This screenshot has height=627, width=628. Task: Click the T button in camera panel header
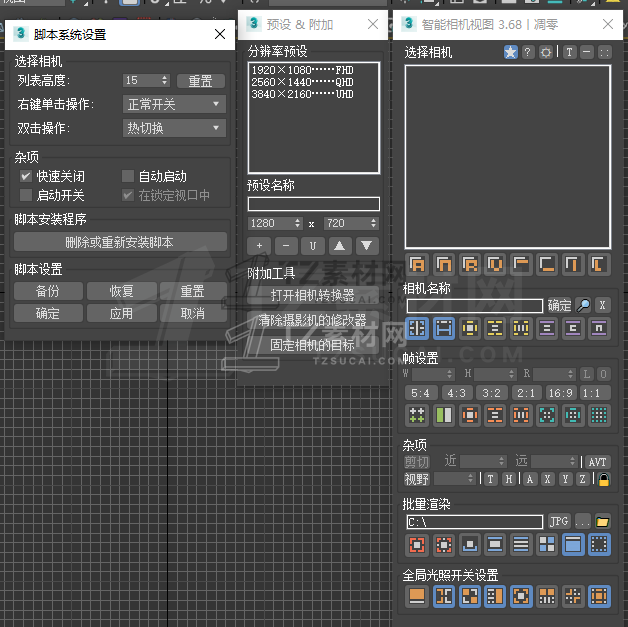(569, 52)
